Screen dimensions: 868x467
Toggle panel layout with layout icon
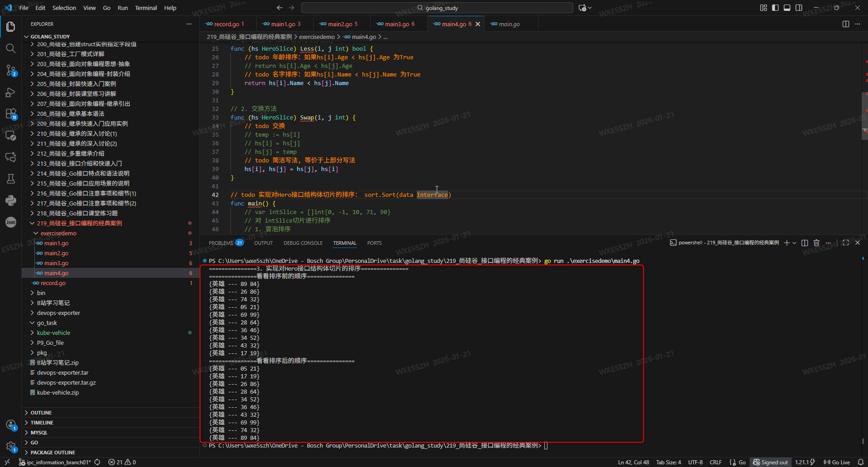coord(787,8)
